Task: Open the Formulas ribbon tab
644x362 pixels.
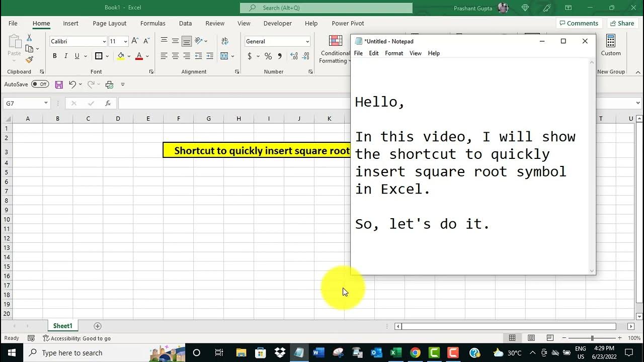Action: pyautogui.click(x=153, y=23)
